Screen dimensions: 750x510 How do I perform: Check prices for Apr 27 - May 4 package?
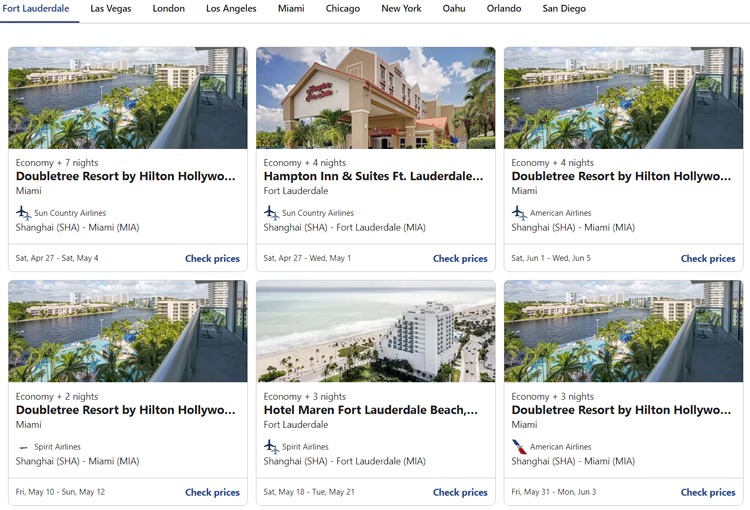click(x=212, y=258)
